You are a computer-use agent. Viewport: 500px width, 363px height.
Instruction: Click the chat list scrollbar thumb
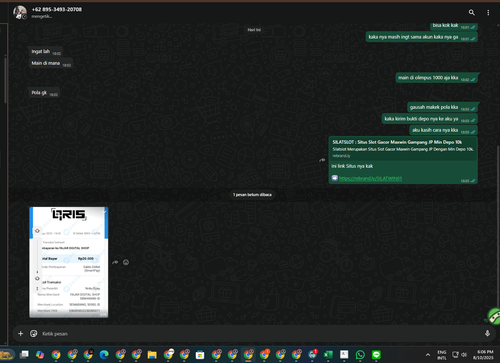(5, 80)
